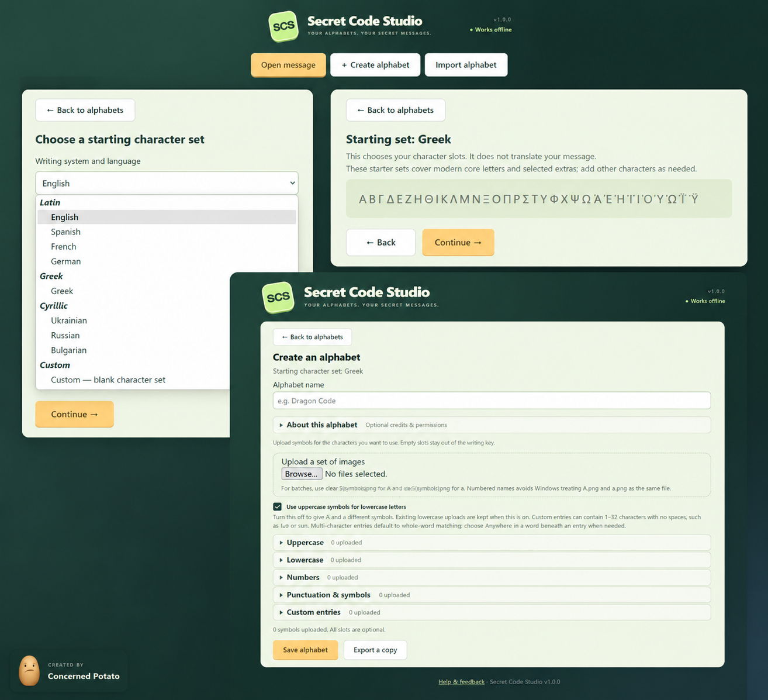The height and width of the screenshot is (700, 768).
Task: Expand the Numbers section
Action: 492,577
